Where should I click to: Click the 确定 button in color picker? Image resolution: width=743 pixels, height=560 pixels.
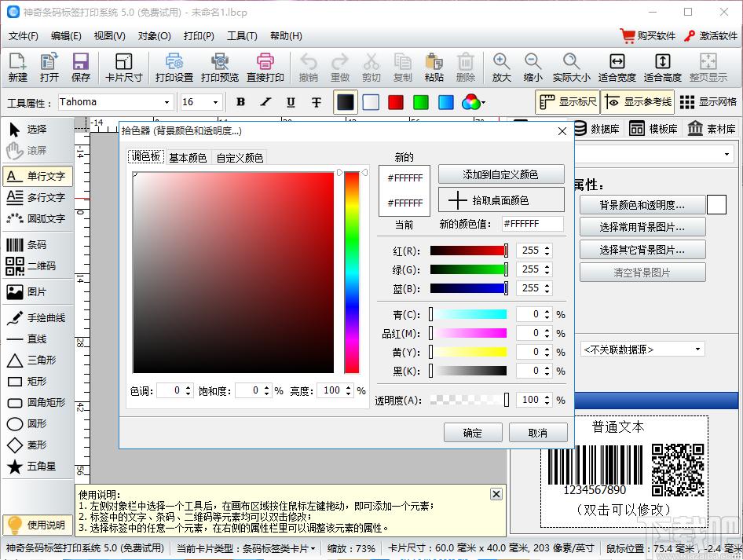pyautogui.click(x=473, y=433)
